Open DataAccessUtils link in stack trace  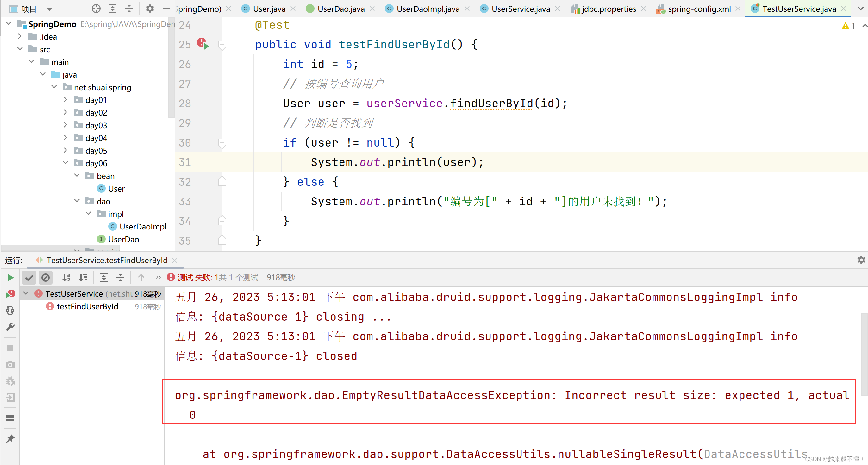pyautogui.click(x=756, y=454)
